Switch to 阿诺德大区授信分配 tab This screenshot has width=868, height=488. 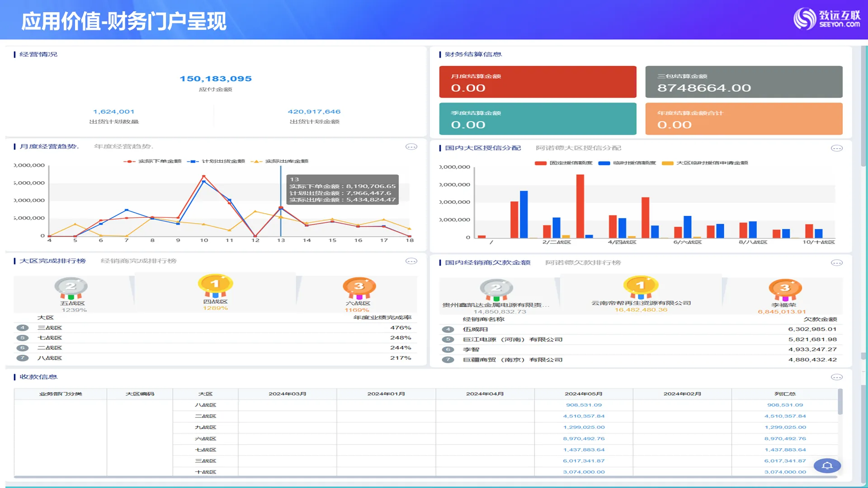pos(578,148)
